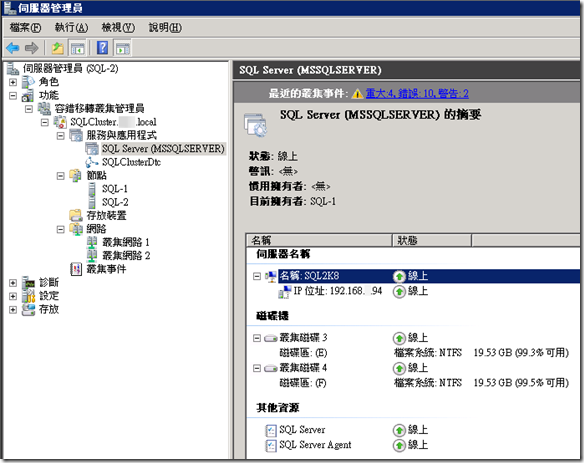
Task: Collapse the 節點 tree node
Action: click(x=60, y=175)
